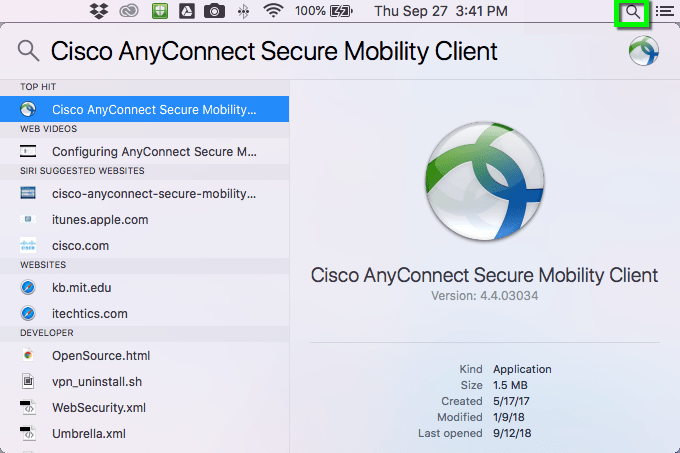This screenshot has width=680, height=453.
Task: Click the date and time in menu bar
Action: 440,12
